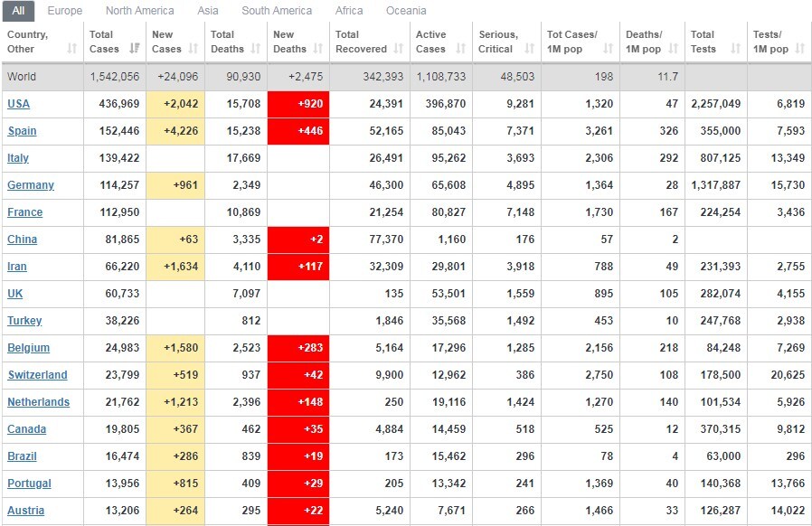Viewport: 812px width, 526px height.
Task: Select the North America tab
Action: tap(139, 11)
